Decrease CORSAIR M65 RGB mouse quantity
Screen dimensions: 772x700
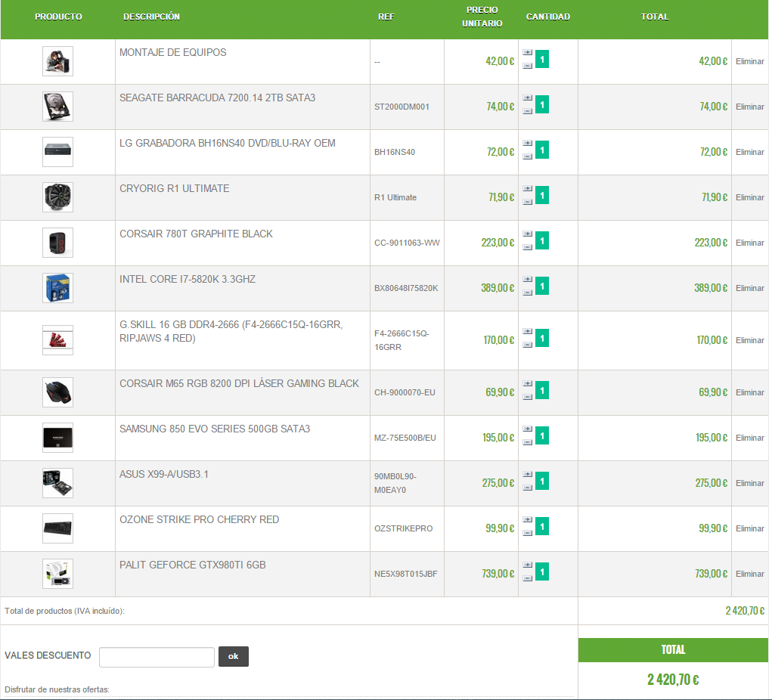(527, 396)
